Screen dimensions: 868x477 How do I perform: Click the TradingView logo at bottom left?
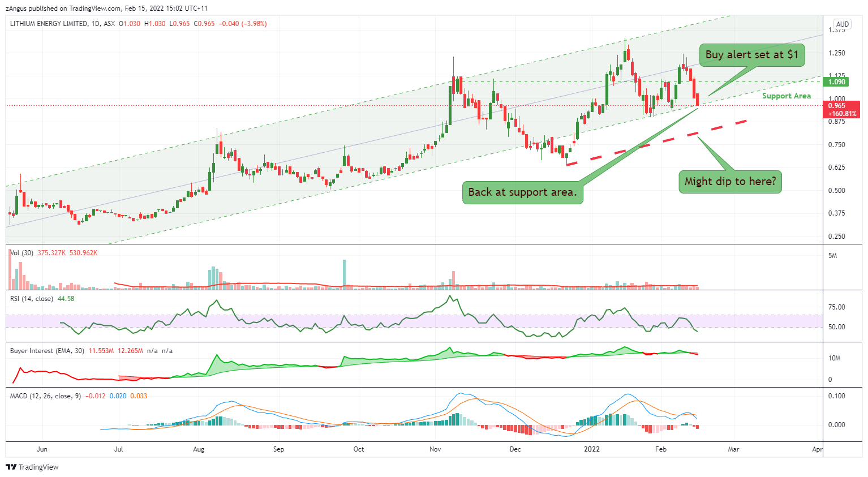coord(32,467)
